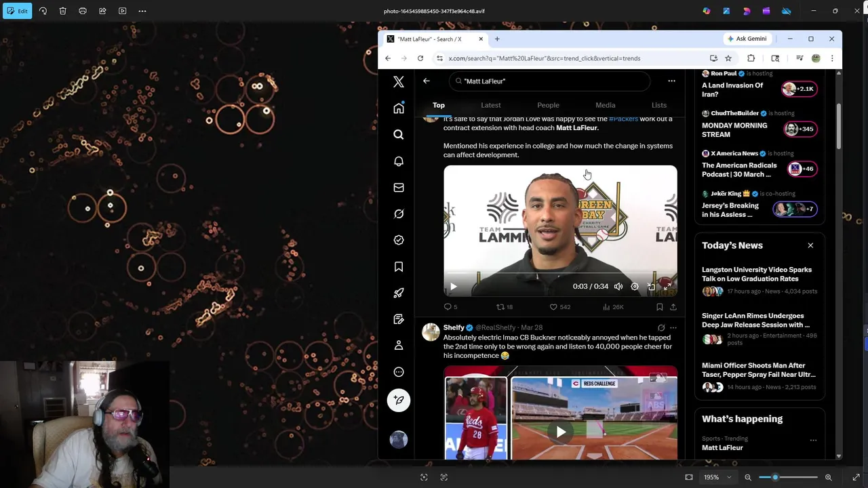The height and width of the screenshot is (488, 868).
Task: Open X Bookmarks in sidebar
Action: [399, 267]
